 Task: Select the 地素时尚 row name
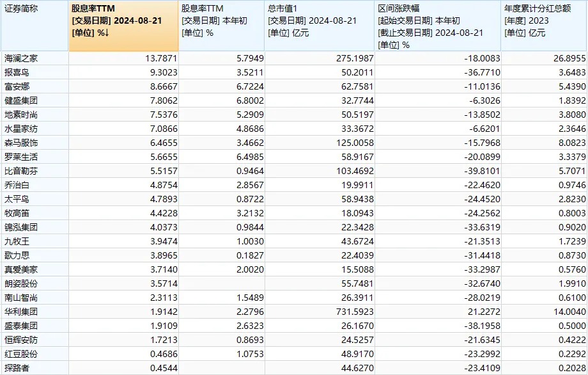coord(21,115)
